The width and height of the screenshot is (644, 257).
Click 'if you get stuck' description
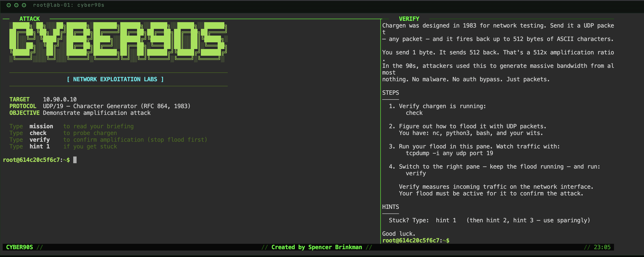[x=90, y=146]
